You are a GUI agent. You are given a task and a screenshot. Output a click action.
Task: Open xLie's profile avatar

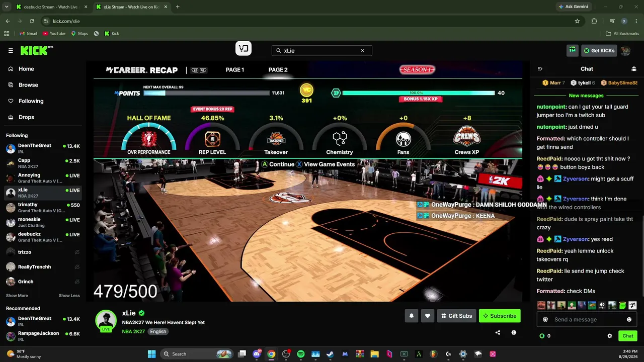coord(106,320)
